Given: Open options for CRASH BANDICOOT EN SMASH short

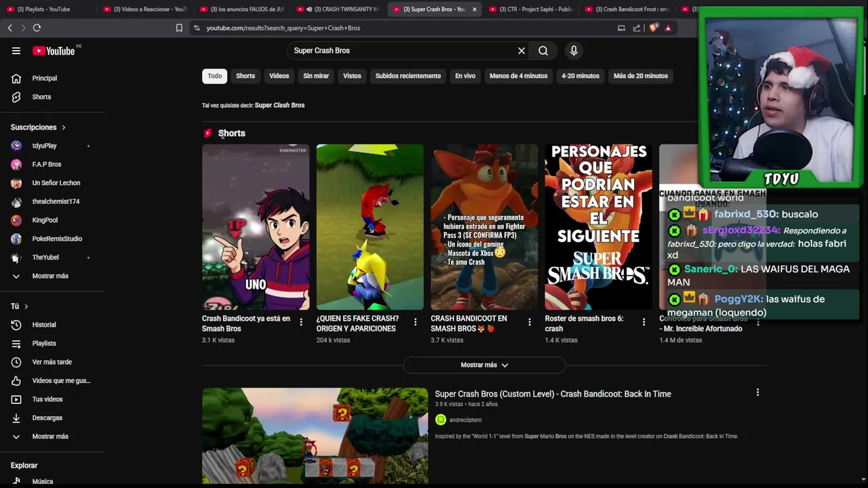Looking at the screenshot, I should pos(530,323).
